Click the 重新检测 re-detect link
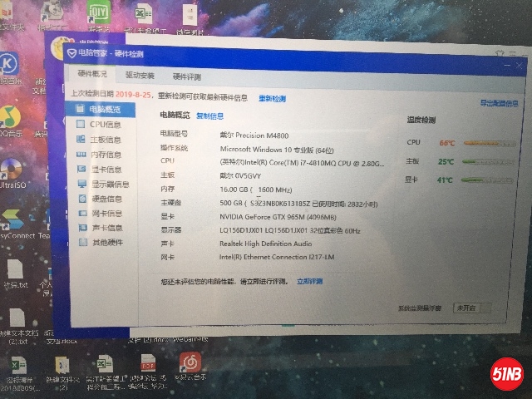 (x=272, y=98)
